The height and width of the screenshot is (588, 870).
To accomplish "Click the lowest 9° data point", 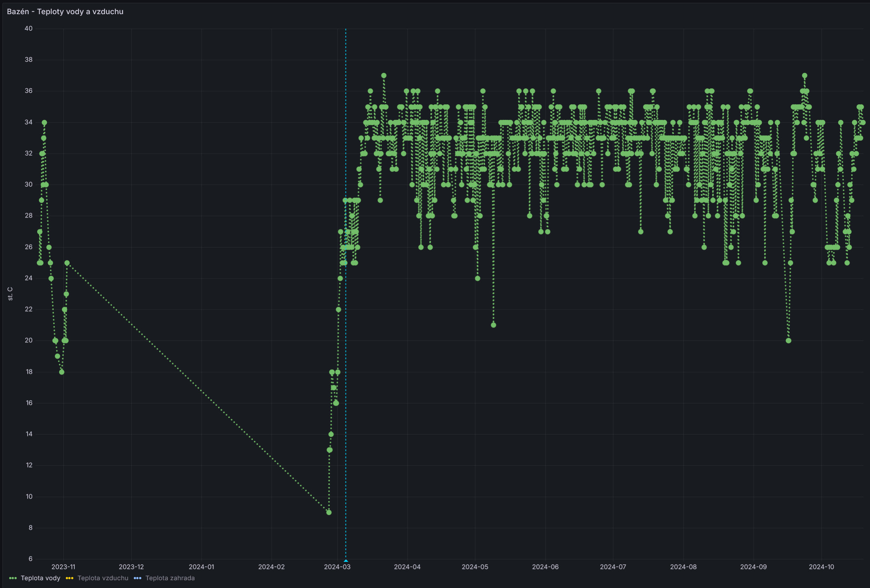I will pos(329,512).
